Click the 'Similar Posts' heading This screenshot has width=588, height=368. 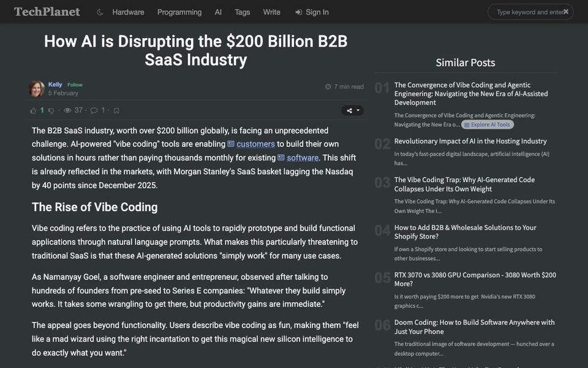466,63
